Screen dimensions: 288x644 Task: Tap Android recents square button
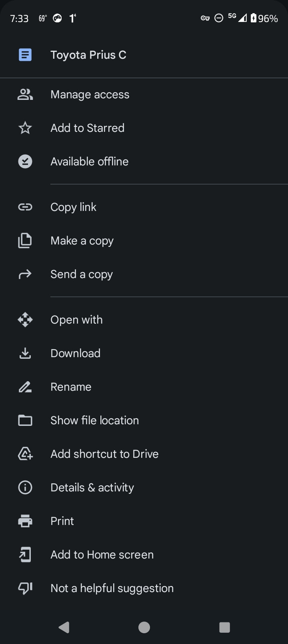224,627
